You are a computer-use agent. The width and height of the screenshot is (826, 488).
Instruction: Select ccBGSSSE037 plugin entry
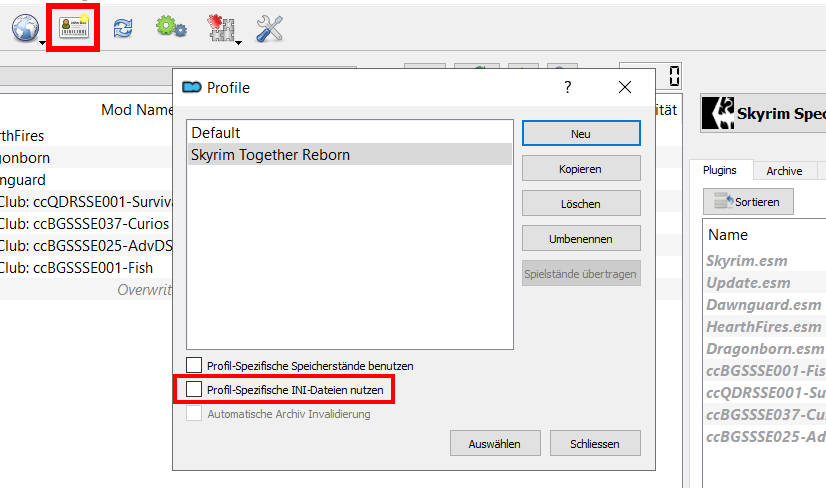[x=765, y=415]
